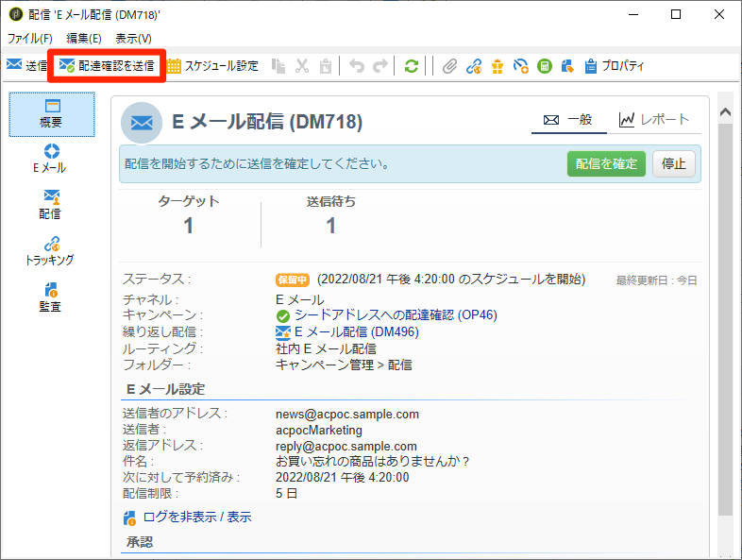Maximize the 配信 window
The image size is (742, 560).
pyautogui.click(x=676, y=14)
